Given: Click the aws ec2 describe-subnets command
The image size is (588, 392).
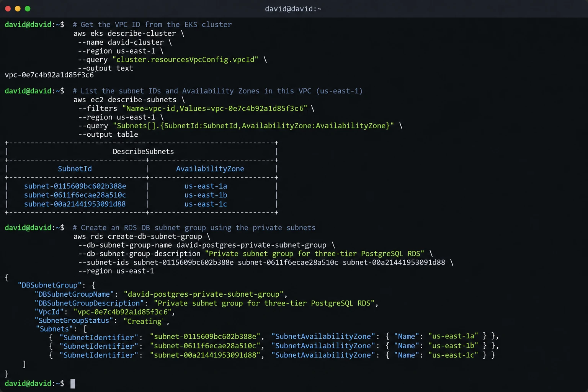Looking at the screenshot, I should click(x=125, y=100).
